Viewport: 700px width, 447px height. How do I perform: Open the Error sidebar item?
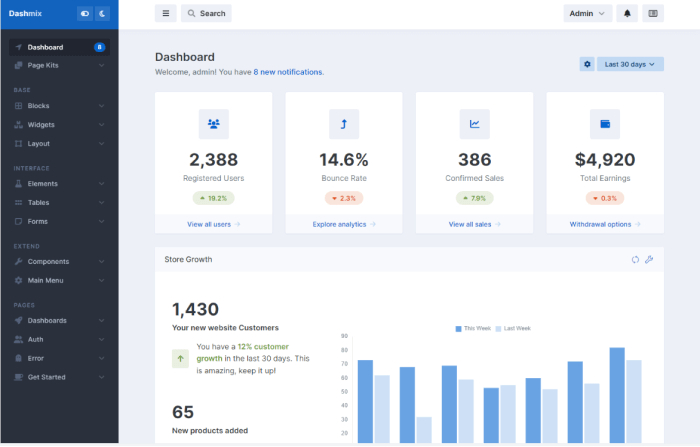click(x=59, y=358)
